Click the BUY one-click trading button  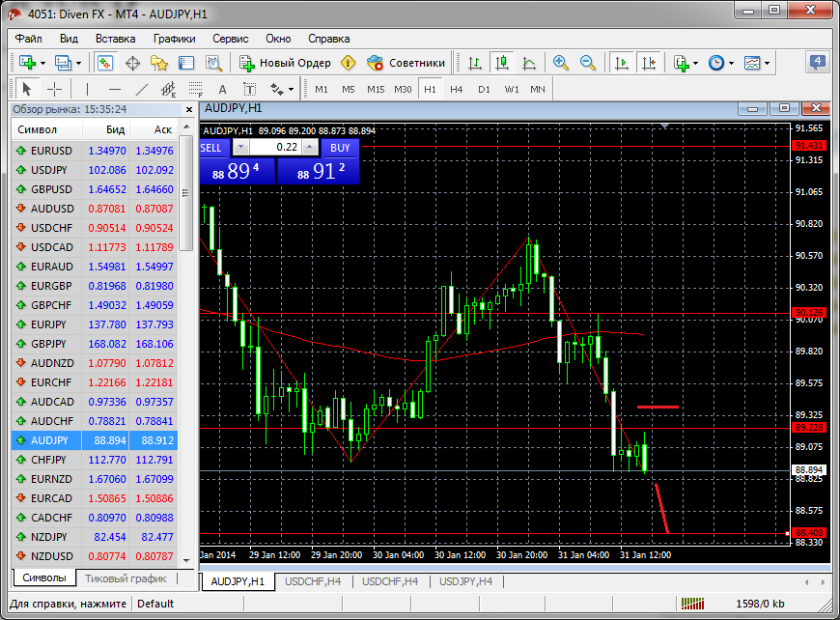(x=340, y=148)
